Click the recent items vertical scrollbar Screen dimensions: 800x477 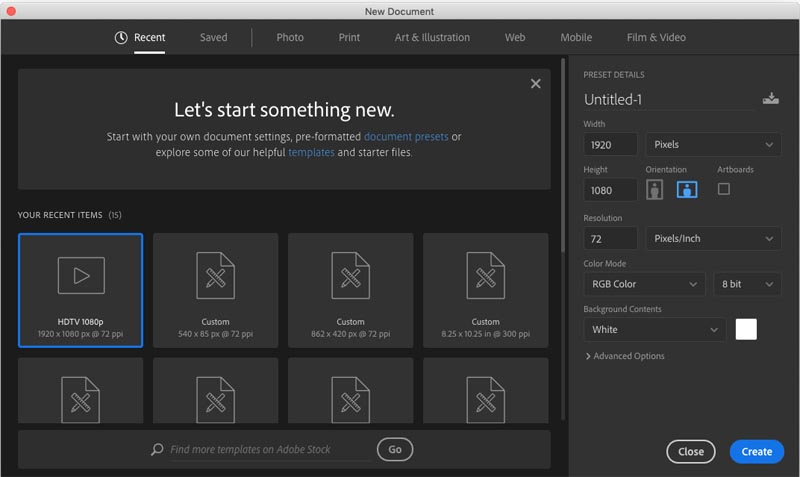[x=563, y=156]
